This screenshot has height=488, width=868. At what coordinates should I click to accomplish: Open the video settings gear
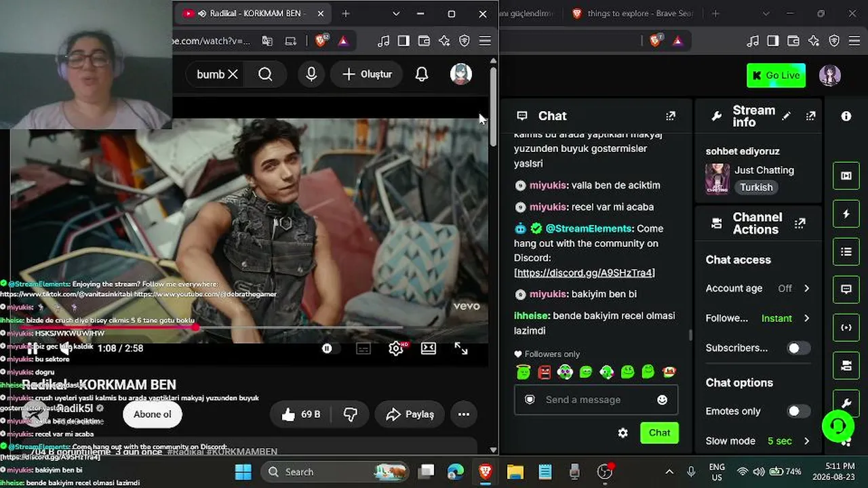coord(396,348)
